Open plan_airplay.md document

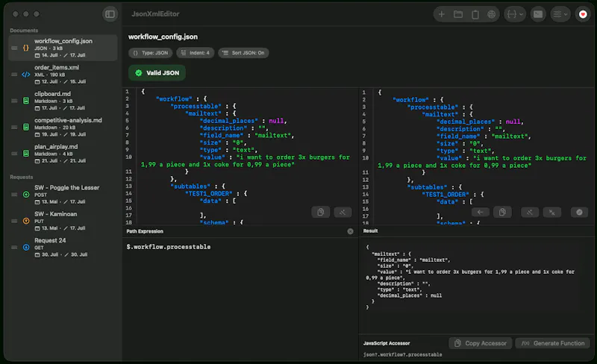tap(63, 154)
